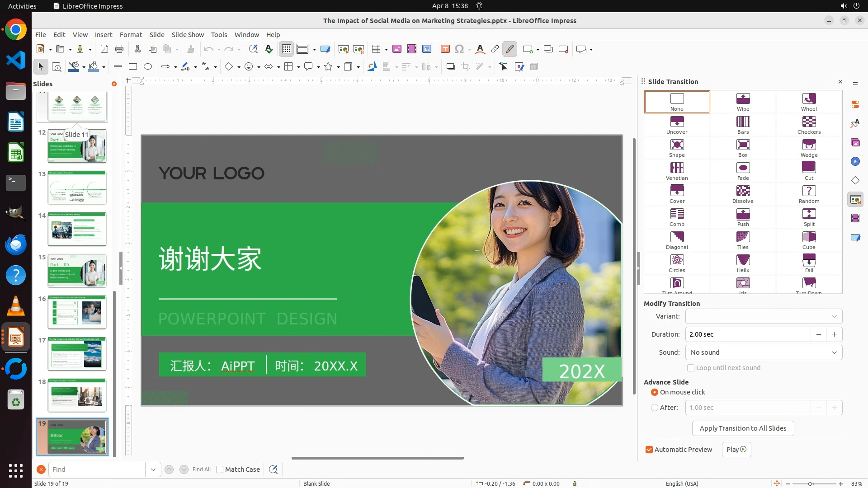The height and width of the screenshot is (488, 868).
Task: Click the Display Grid toolbar icon
Action: pyautogui.click(x=287, y=49)
